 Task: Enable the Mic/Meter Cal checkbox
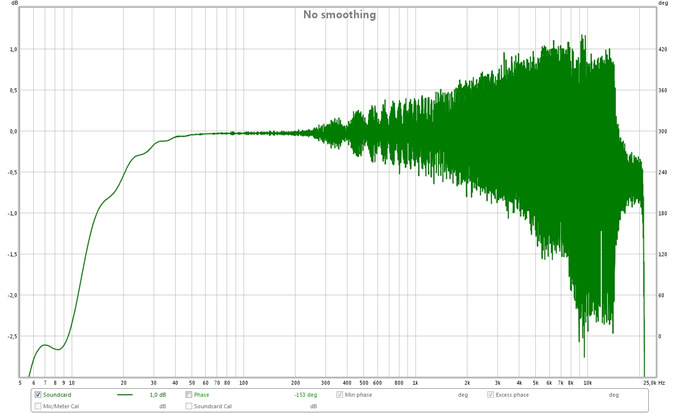38,406
